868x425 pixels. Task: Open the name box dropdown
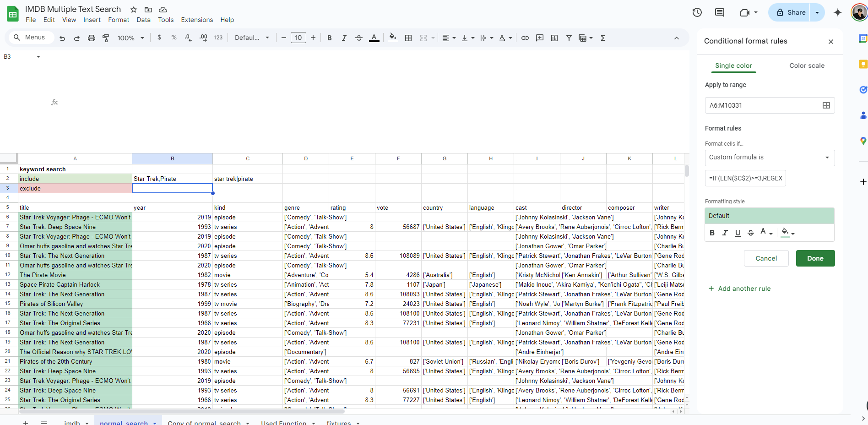coord(38,57)
